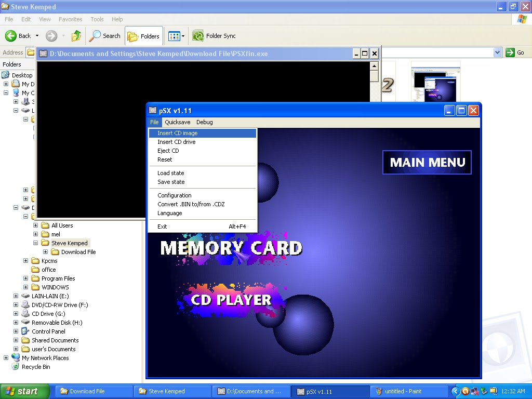The width and height of the screenshot is (532, 399).
Task: Click Exit in the pSX File menu
Action: (x=202, y=227)
